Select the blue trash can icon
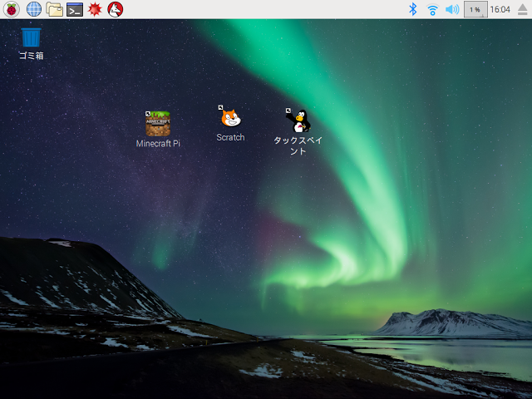532x399 pixels. coord(32,37)
